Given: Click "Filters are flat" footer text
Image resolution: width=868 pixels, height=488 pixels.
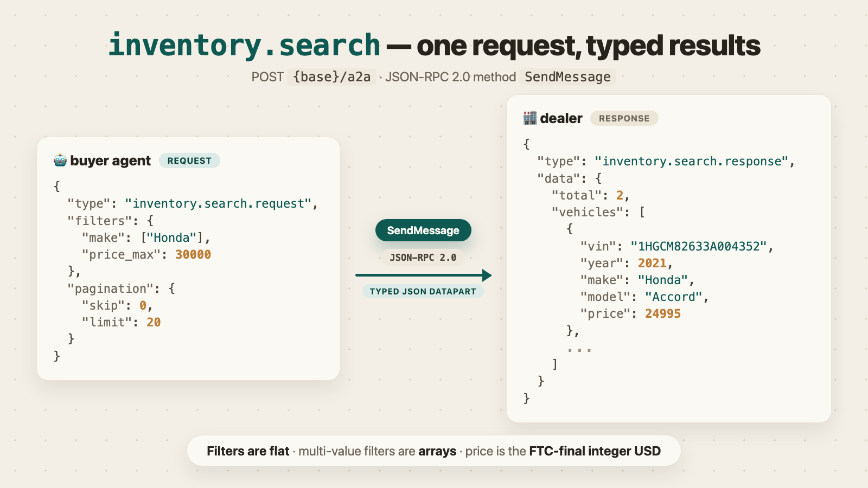Looking at the screenshot, I should 248,451.
